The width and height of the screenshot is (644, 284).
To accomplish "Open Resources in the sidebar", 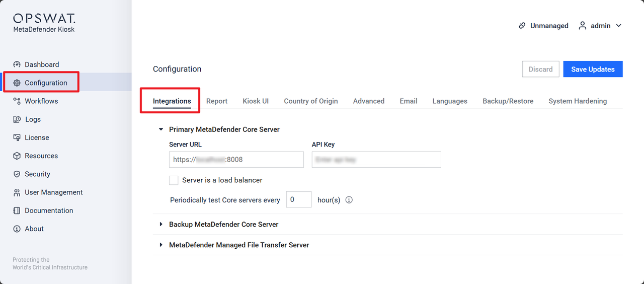I will tap(41, 156).
